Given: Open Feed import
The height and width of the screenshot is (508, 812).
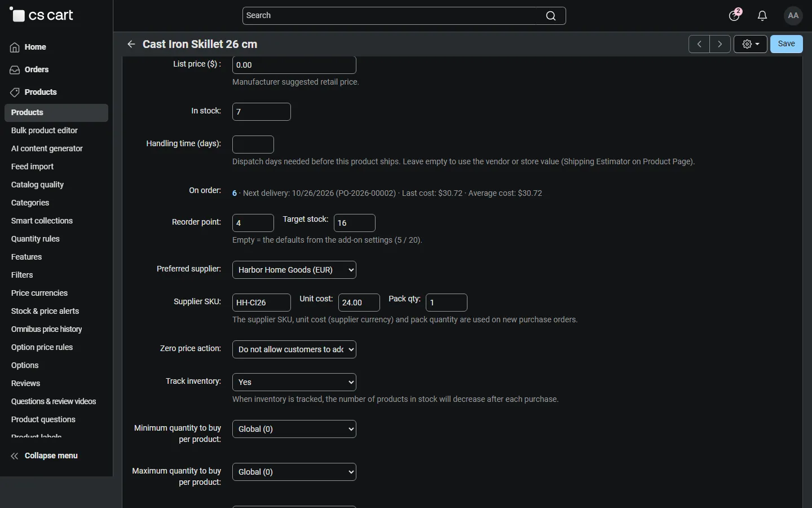Looking at the screenshot, I should 32,167.
